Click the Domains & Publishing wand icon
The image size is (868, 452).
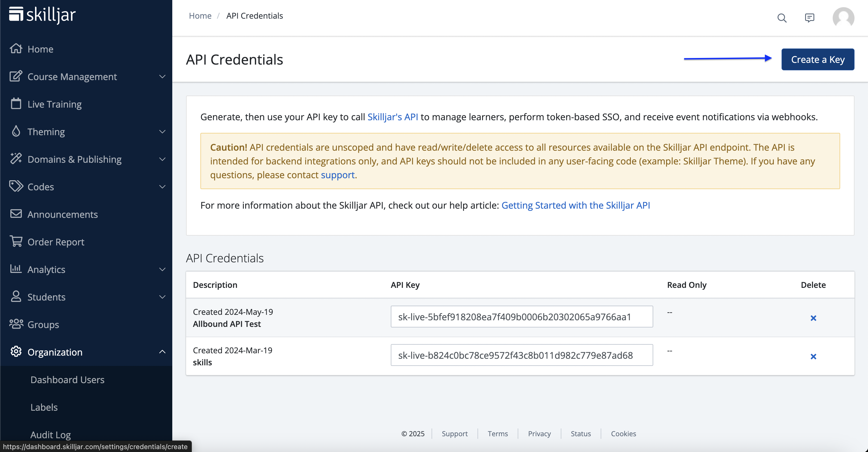[16, 159]
